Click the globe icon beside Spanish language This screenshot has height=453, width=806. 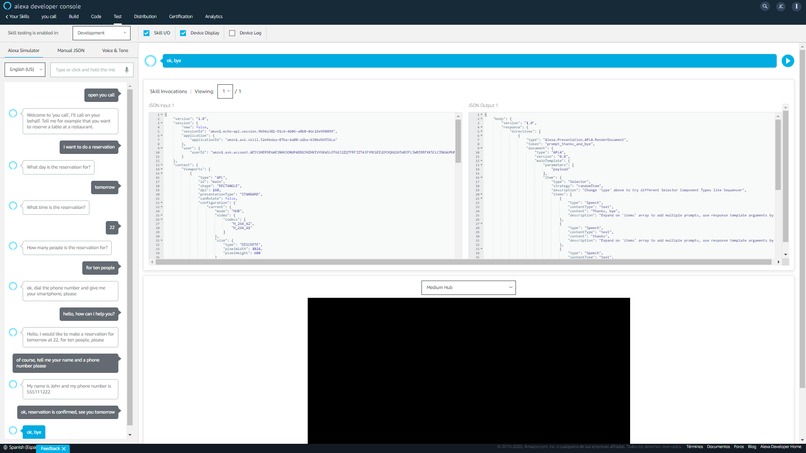5,448
